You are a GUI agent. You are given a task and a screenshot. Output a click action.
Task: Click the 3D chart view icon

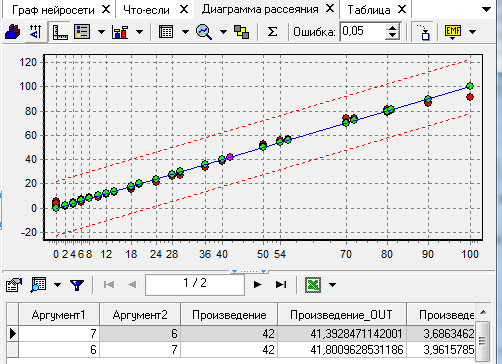tap(13, 32)
